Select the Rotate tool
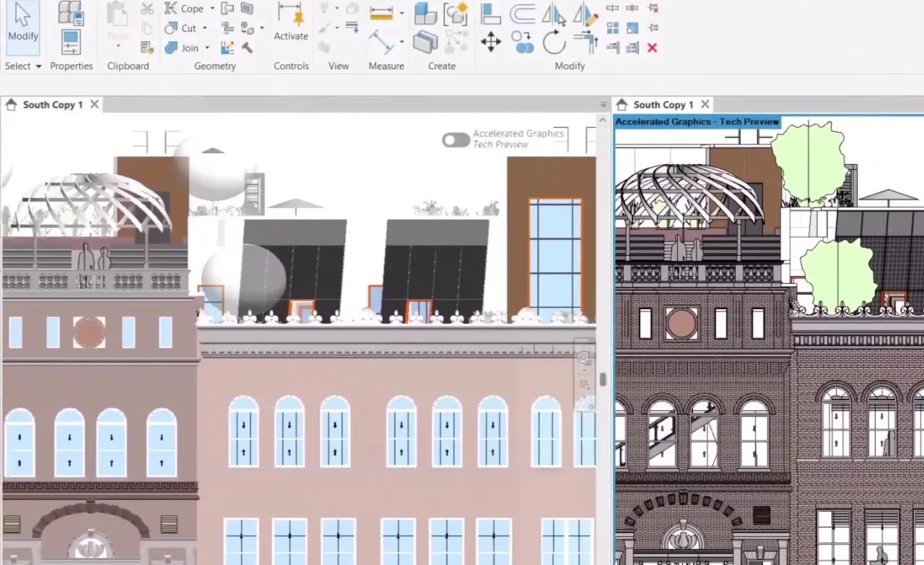The width and height of the screenshot is (924, 565). coord(554,43)
